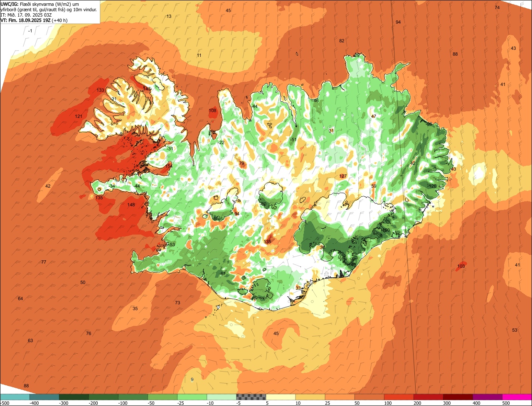Click the map value '11'

(x=199, y=55)
